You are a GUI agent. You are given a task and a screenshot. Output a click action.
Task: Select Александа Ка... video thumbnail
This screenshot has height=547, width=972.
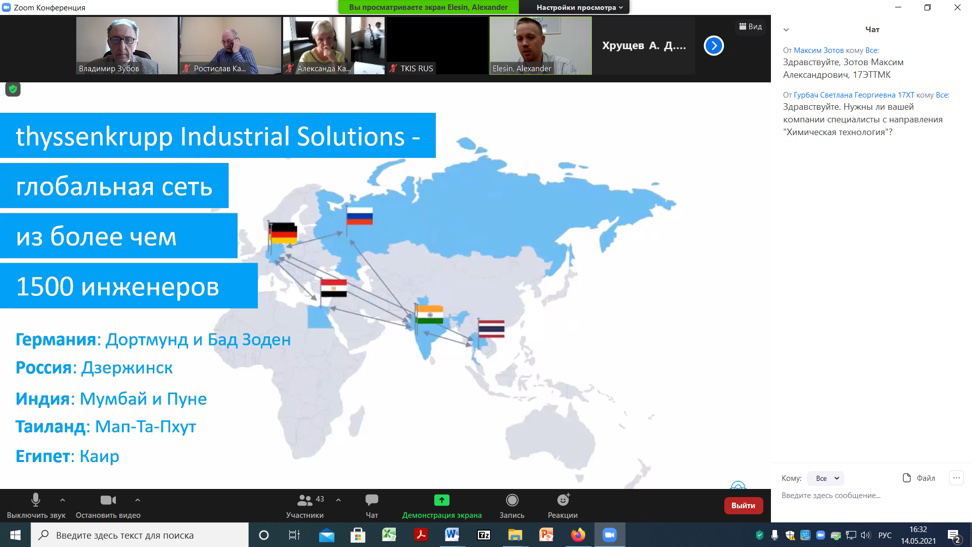pos(334,46)
